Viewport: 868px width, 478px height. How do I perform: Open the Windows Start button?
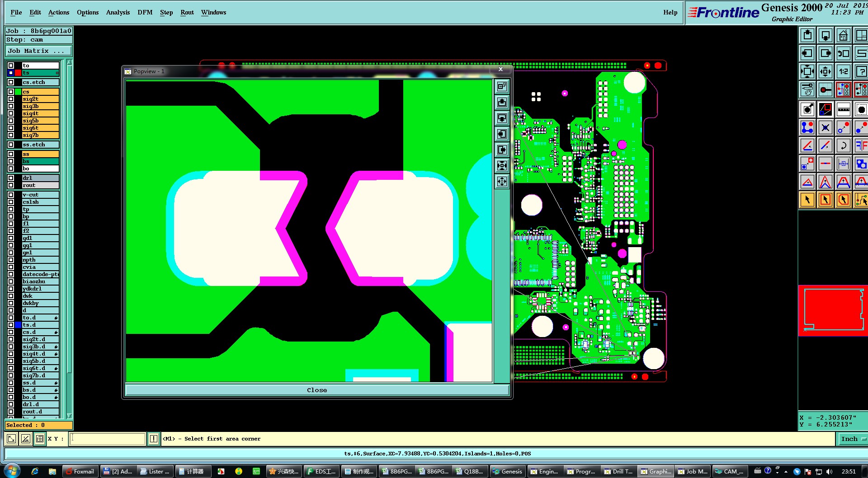coord(12,471)
